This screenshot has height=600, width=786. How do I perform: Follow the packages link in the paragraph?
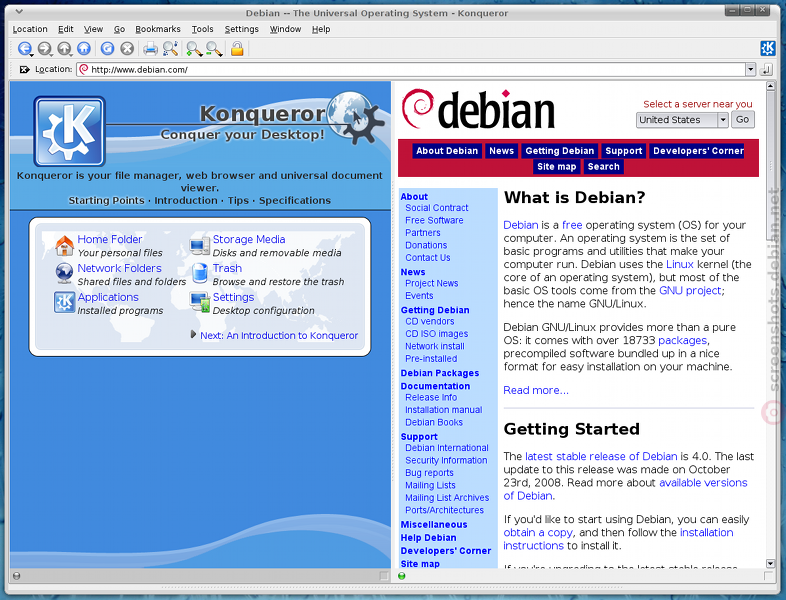pos(682,340)
